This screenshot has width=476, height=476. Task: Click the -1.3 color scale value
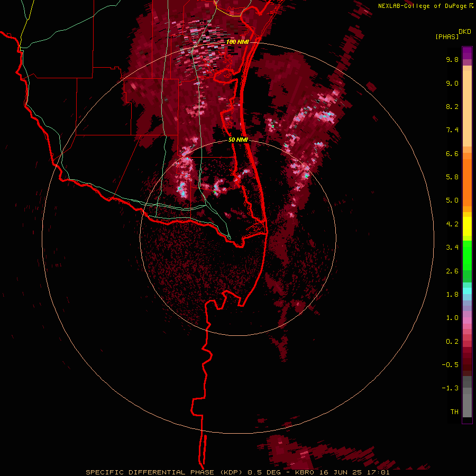point(450,388)
